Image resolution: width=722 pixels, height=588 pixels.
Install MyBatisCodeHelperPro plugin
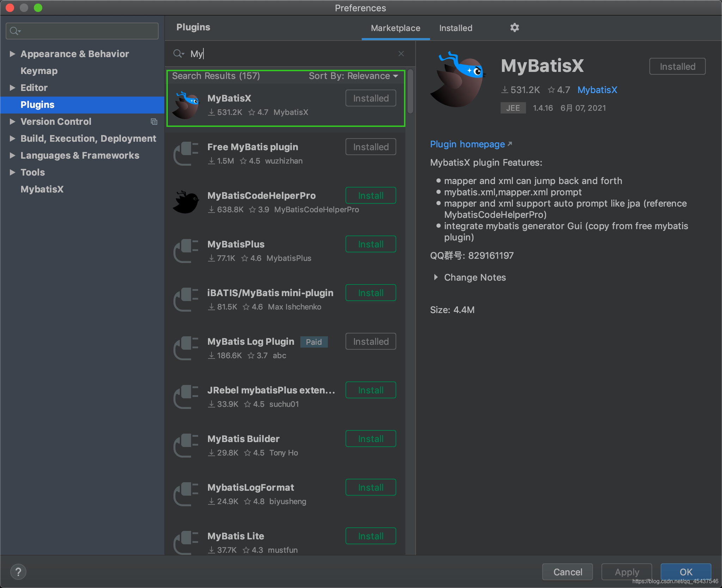(x=371, y=196)
